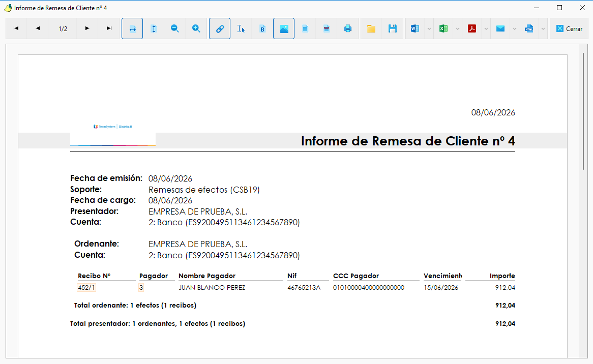
Task: Go to the first page of report
Action: [16, 28]
